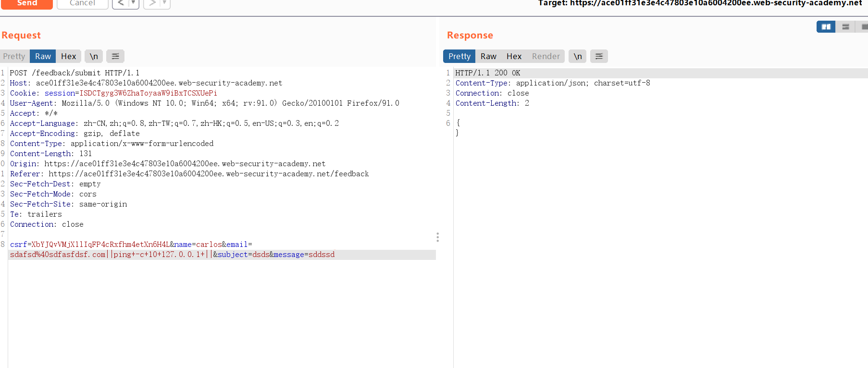Click the Accept: */* header line
868x368 pixels.
click(34, 113)
